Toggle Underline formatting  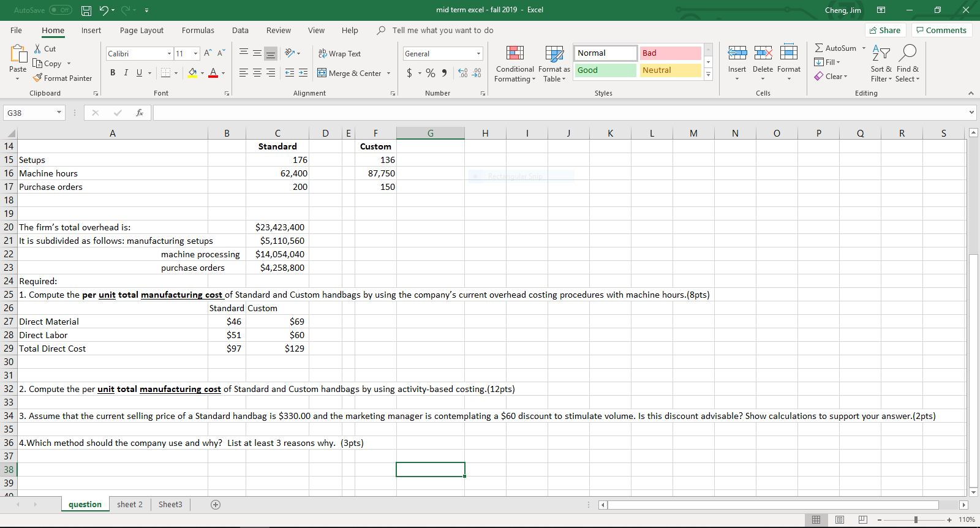tap(140, 74)
